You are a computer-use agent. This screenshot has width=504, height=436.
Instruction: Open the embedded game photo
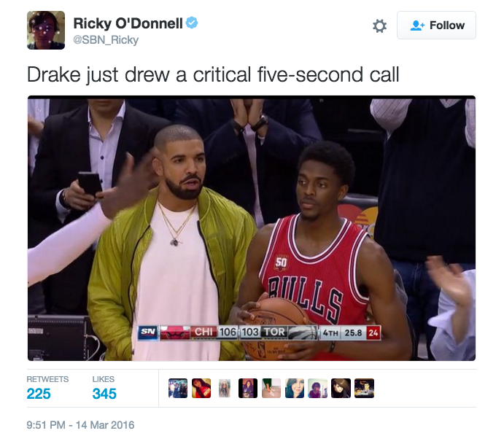coord(252,228)
